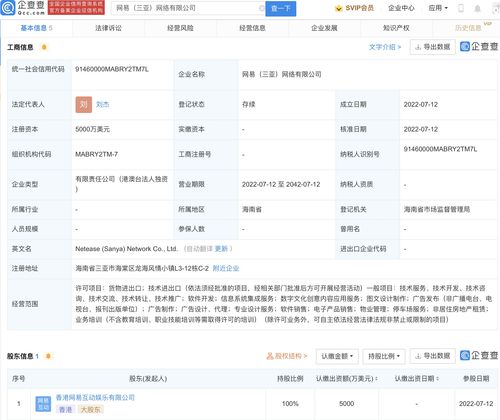The image size is (500, 420).
Task: Click 股东信息 section heading
Action: pos(20,356)
